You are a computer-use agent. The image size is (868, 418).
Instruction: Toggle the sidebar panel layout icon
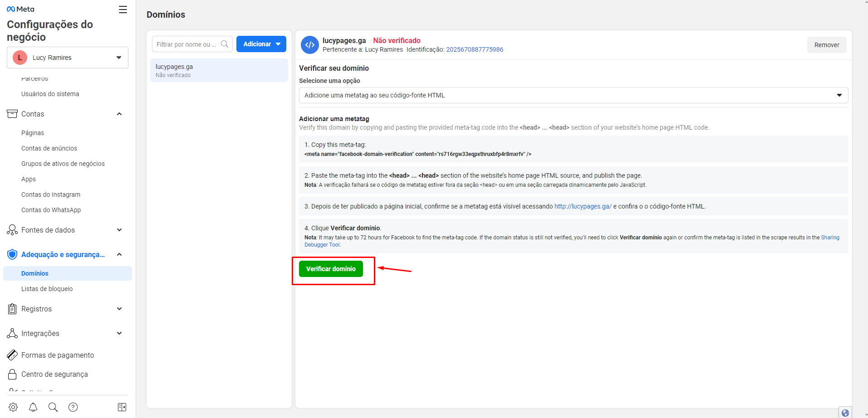[122, 407]
